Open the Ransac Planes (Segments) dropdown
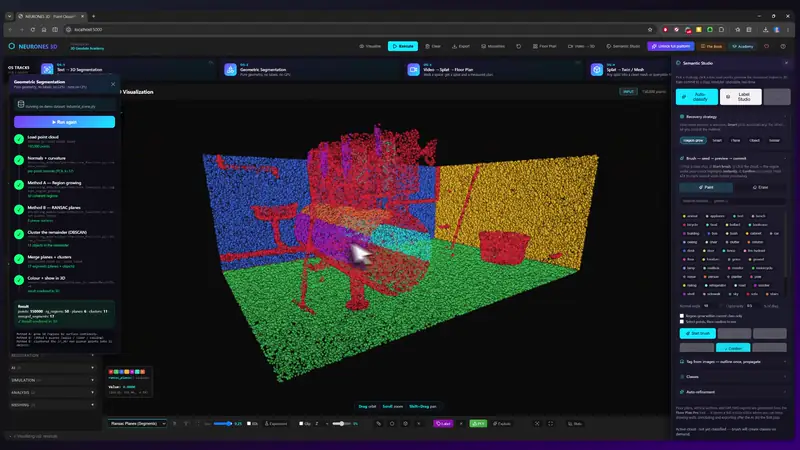The height and width of the screenshot is (450, 800). [x=137, y=423]
